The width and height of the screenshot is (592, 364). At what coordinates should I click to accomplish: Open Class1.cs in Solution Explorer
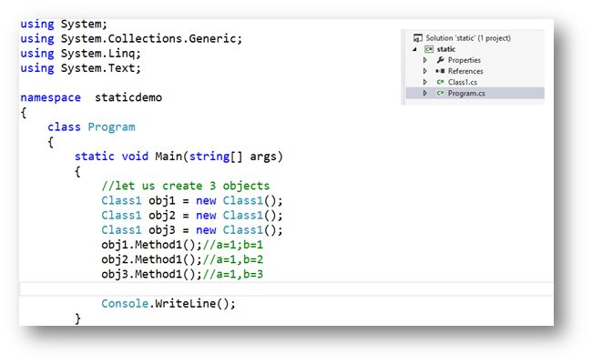(x=463, y=82)
